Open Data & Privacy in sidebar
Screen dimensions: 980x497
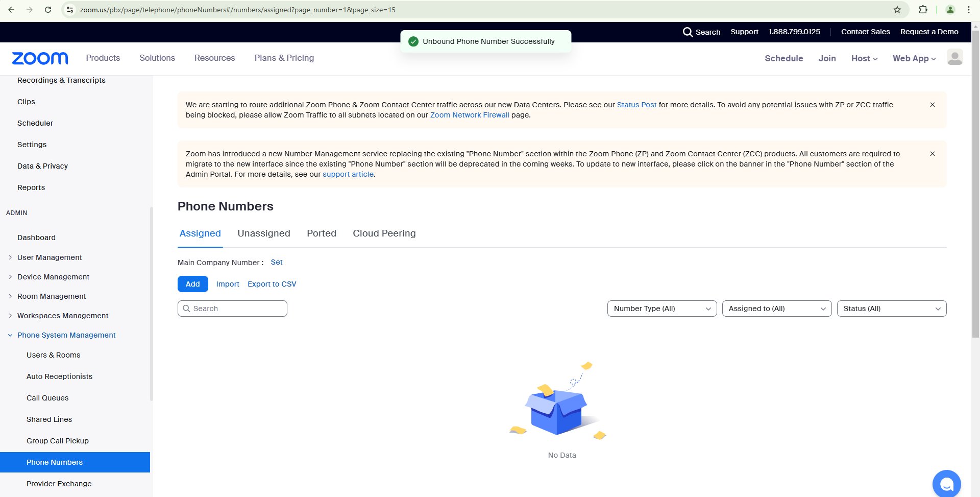[42, 166]
